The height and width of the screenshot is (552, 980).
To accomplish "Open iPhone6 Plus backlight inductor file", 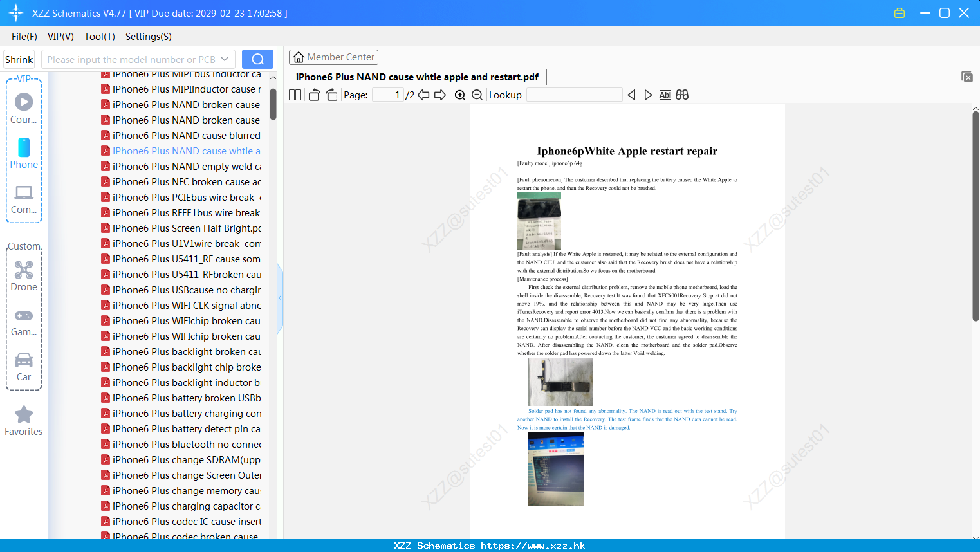I will 181,383.
